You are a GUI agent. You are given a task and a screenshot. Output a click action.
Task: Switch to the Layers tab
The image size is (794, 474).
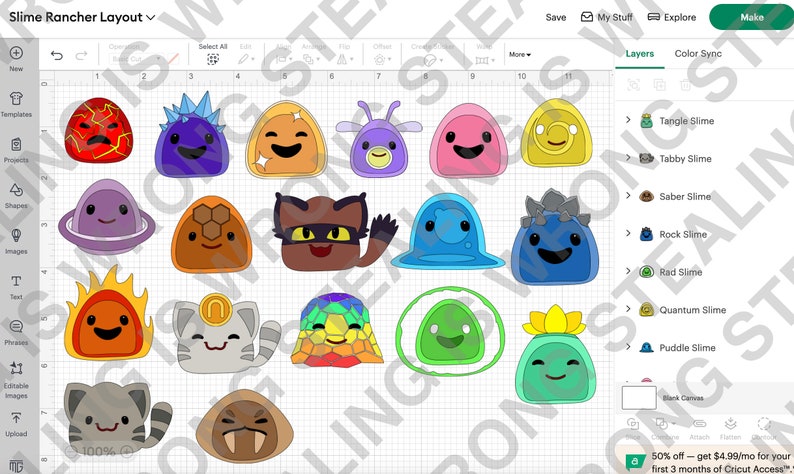640,54
